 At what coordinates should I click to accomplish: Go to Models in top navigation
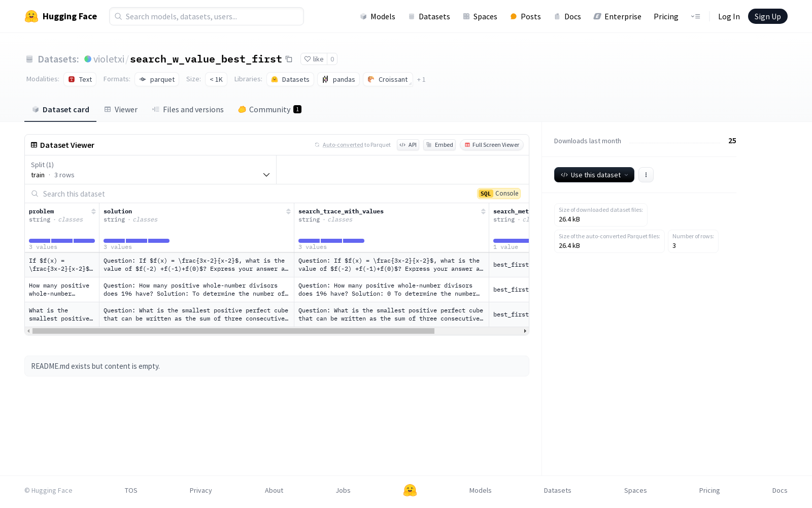[378, 16]
